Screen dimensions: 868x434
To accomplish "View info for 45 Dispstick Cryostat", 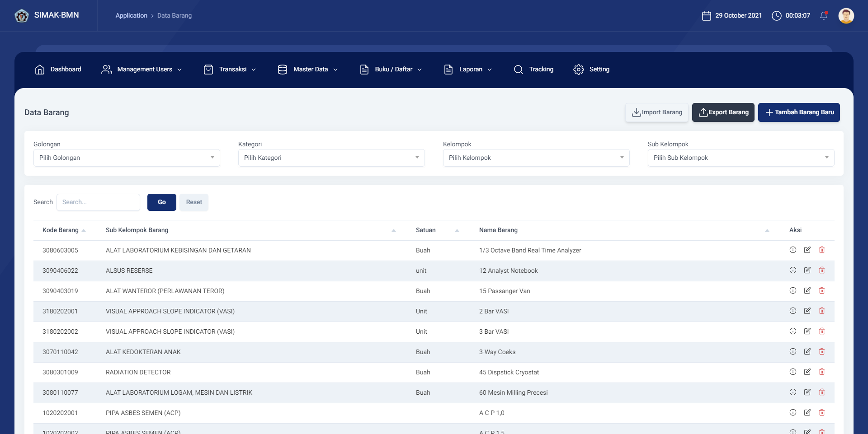I will click(x=793, y=372).
